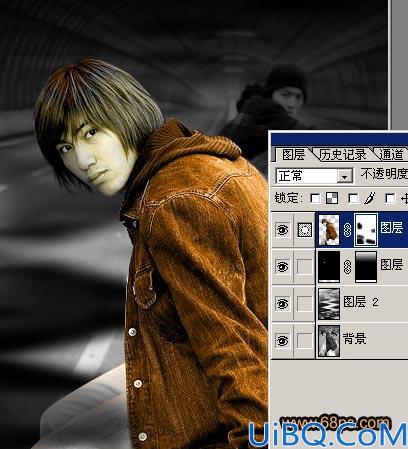This screenshot has height=449, width=408.
Task: Click the link box beside 图层 2
Action: pyautogui.click(x=304, y=304)
